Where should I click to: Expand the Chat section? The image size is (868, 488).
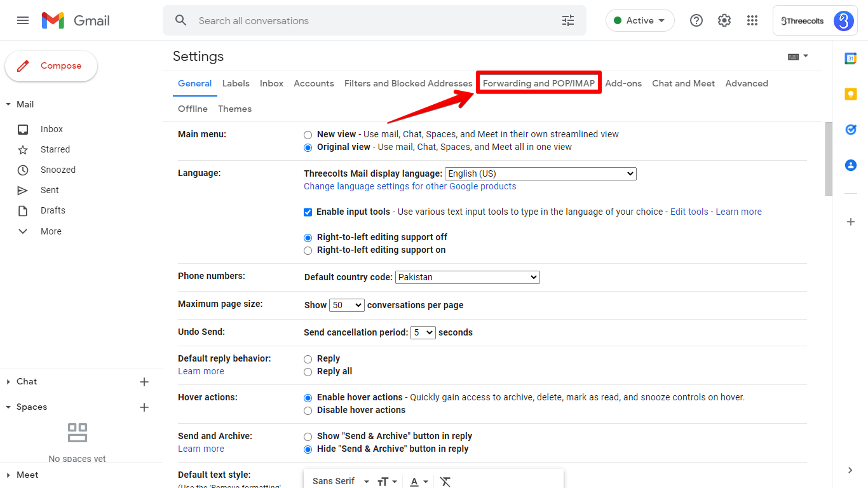[x=8, y=382]
